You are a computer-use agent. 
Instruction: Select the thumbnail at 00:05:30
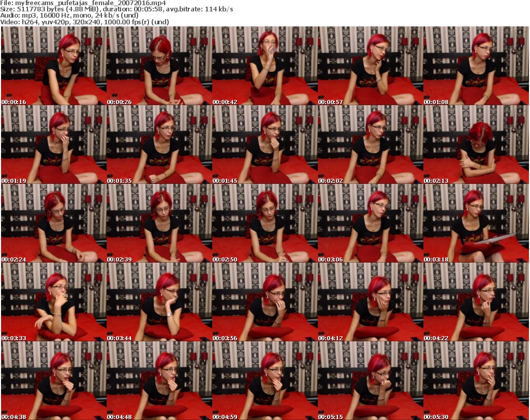[x=476, y=381]
